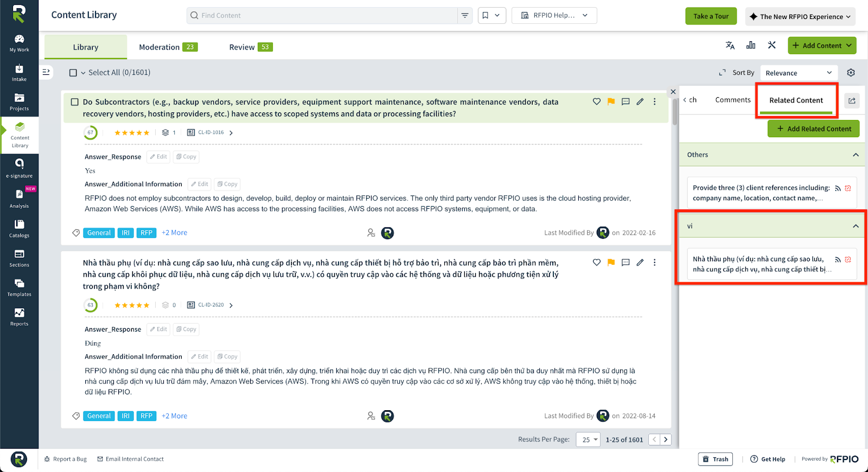The height and width of the screenshot is (472, 868).
Task: Go back to previous panel tab arrow
Action: pyautogui.click(x=685, y=100)
